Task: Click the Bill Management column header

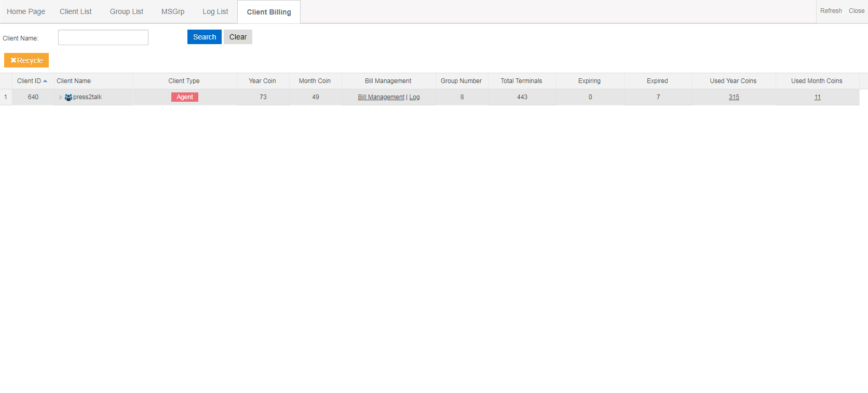Action: pyautogui.click(x=388, y=81)
